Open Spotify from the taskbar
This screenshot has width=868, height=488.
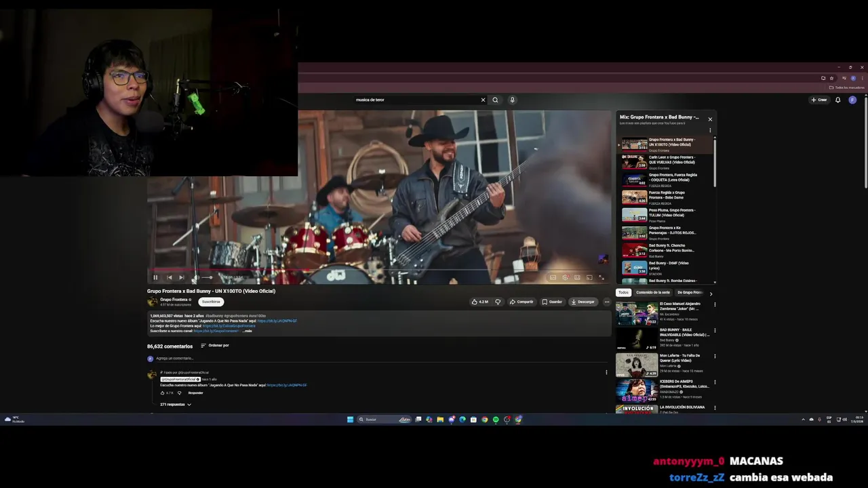[x=496, y=420]
